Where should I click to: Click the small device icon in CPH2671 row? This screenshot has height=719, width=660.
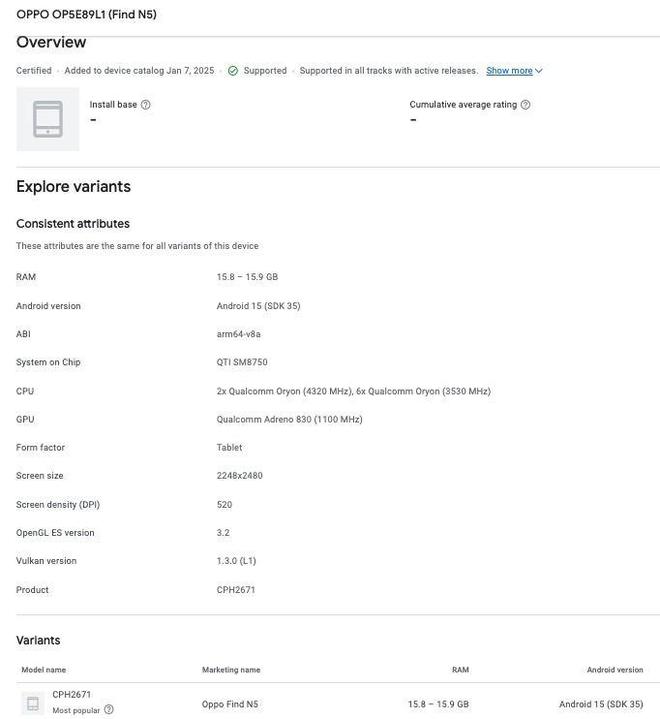(33, 703)
